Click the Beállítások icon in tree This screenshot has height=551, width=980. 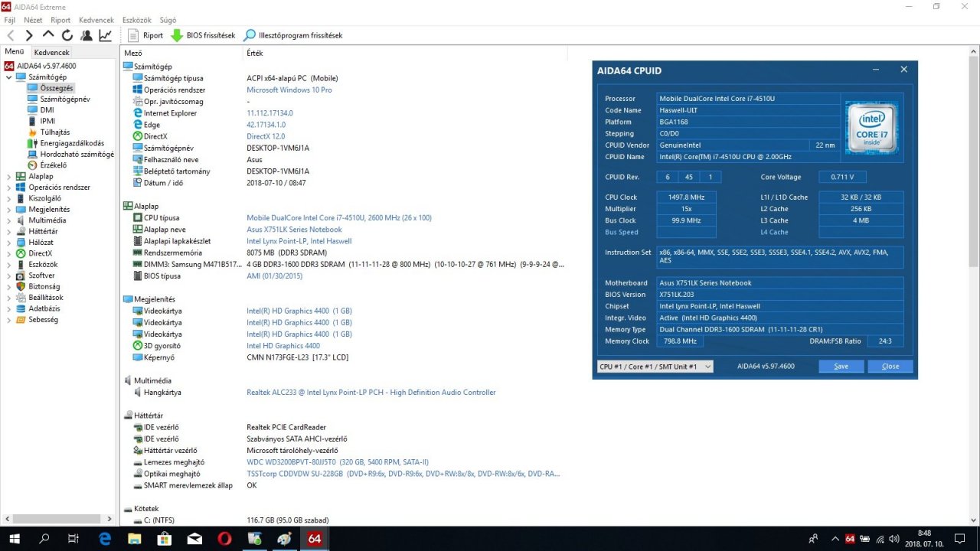coord(21,297)
